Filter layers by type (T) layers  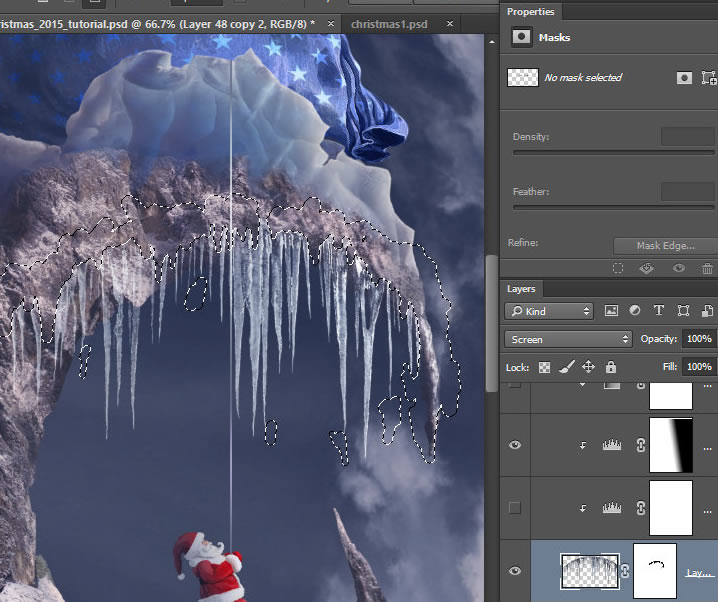[659, 311]
